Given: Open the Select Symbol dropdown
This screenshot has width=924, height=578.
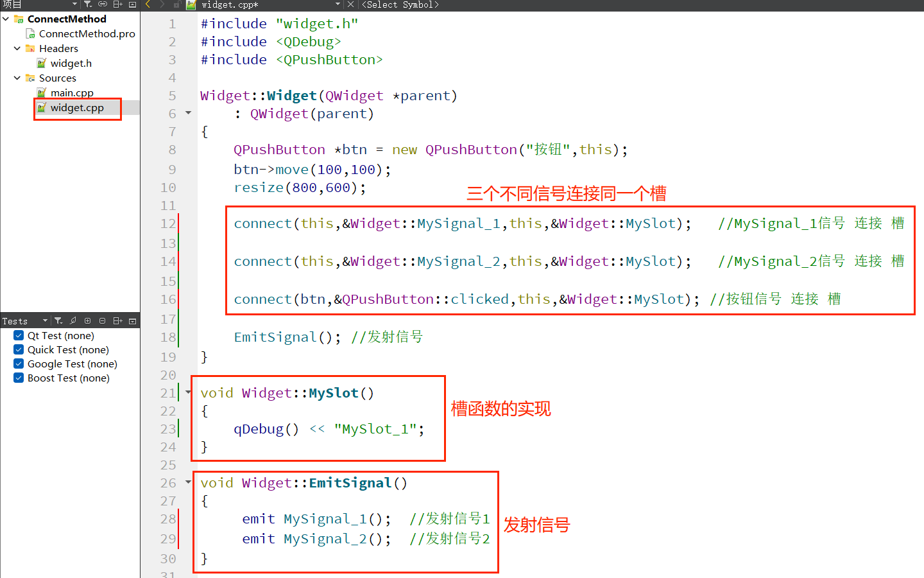Looking at the screenshot, I should tap(400, 4).
